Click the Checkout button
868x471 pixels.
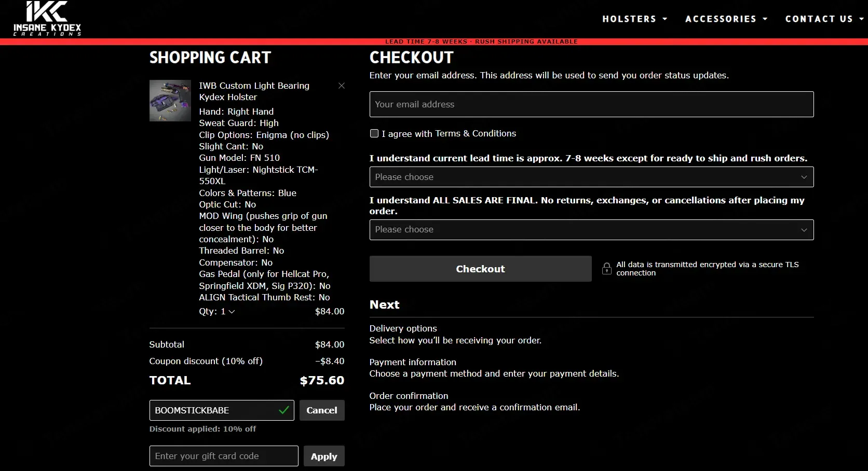[x=480, y=269]
